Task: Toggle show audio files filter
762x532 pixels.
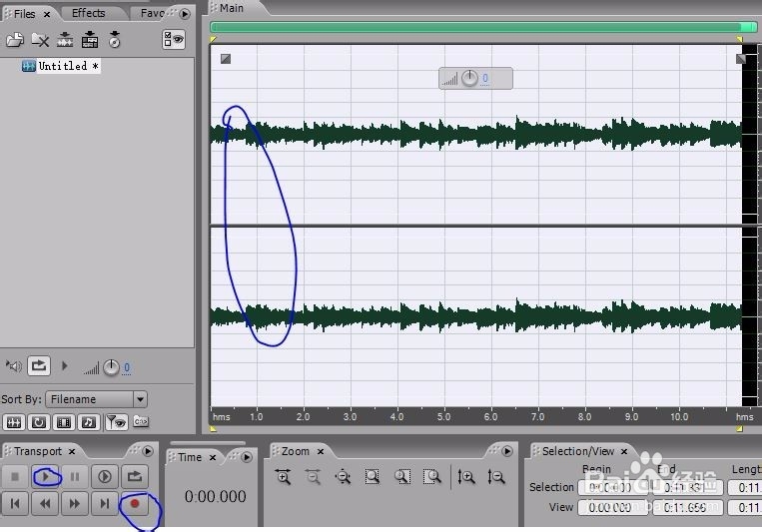Action: coord(14,422)
